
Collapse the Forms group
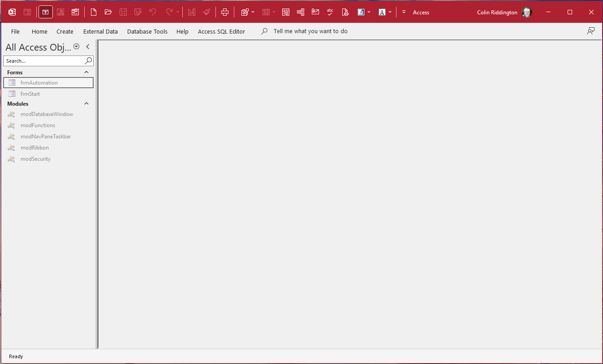(86, 72)
